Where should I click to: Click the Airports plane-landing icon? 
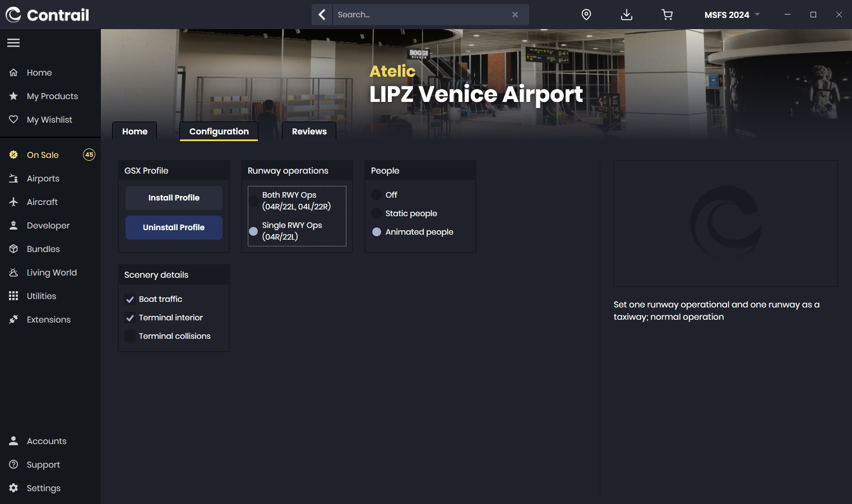[x=13, y=179]
